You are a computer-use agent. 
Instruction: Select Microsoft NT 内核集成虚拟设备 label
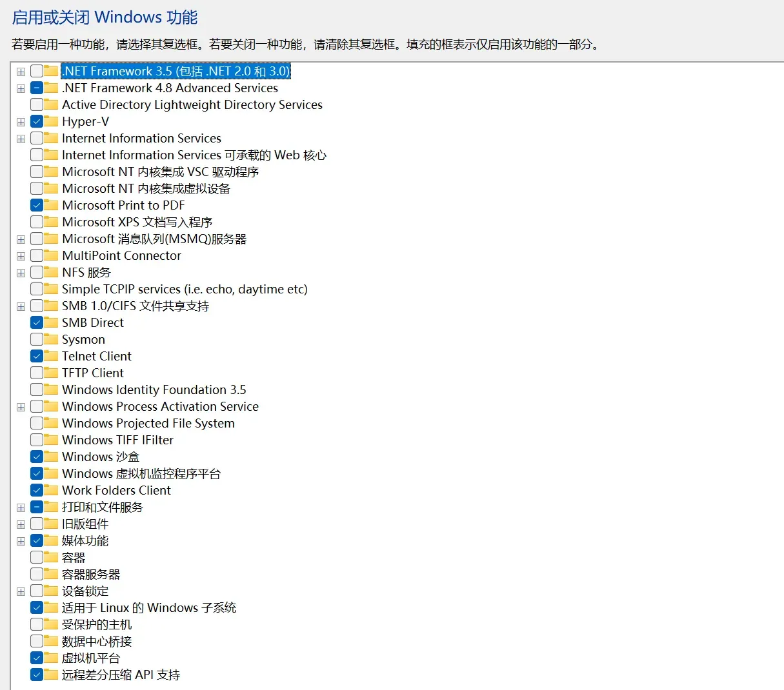(146, 188)
